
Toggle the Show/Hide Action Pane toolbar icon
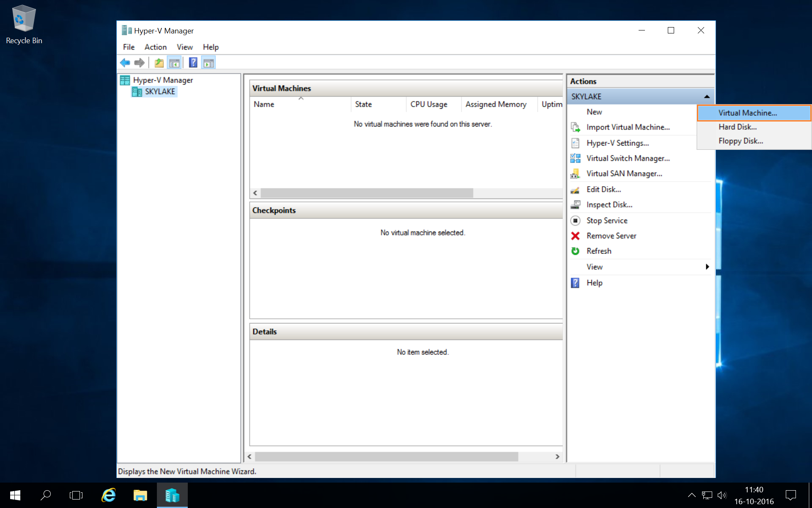click(x=208, y=63)
